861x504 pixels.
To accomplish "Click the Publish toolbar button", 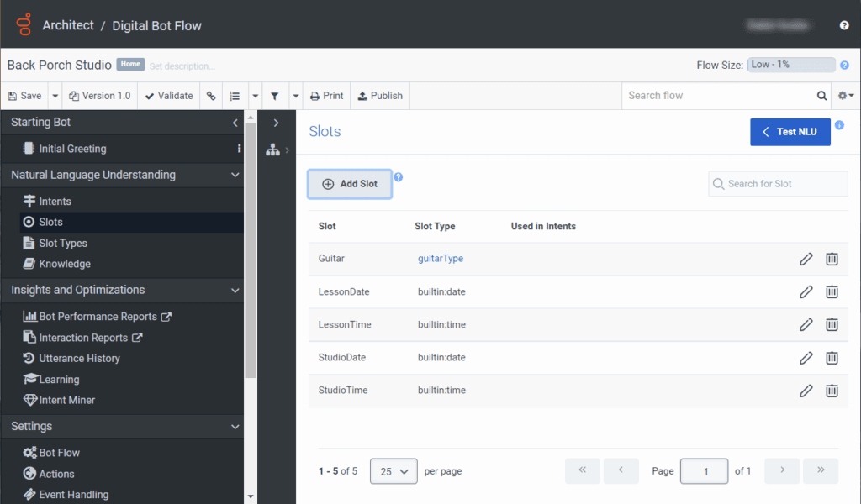I will 380,96.
